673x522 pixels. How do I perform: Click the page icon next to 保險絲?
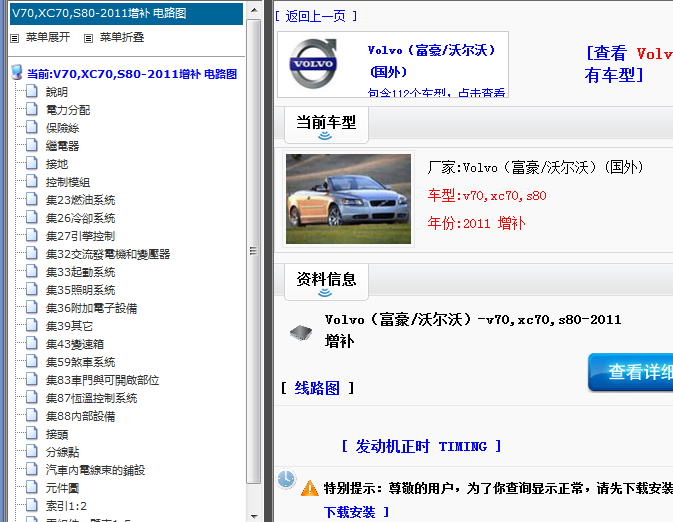32,127
